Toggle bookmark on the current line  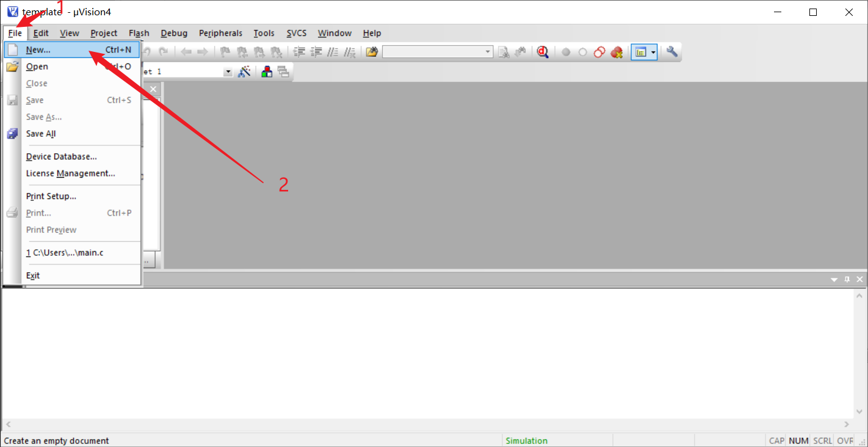[225, 52]
